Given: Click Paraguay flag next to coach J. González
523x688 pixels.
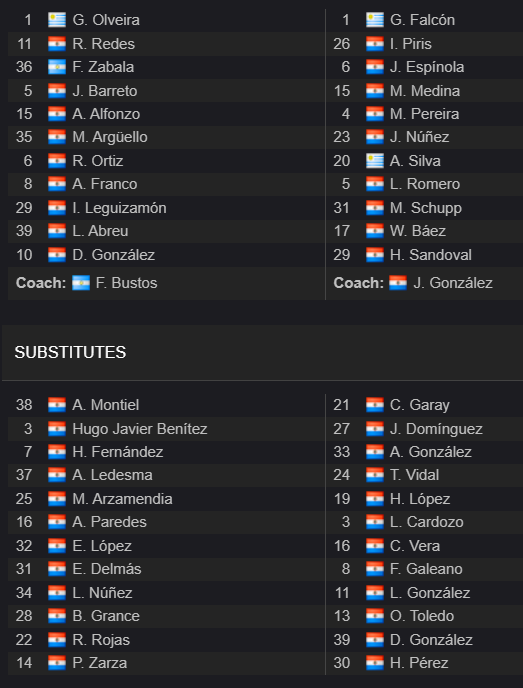Looking at the screenshot, I should [398, 283].
